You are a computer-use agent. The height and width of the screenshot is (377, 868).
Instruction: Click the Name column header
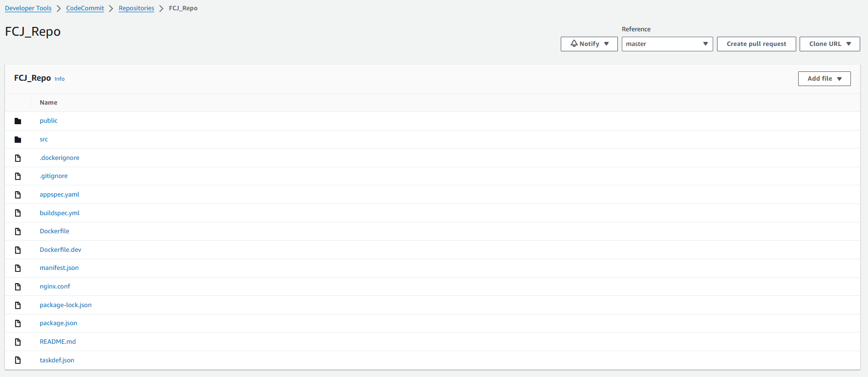tap(48, 103)
